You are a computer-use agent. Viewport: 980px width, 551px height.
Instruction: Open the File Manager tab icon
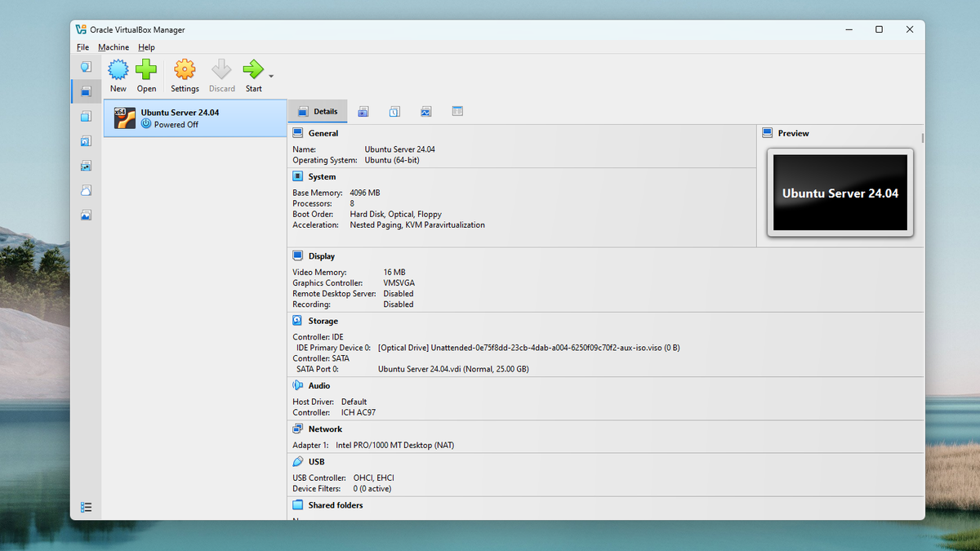tap(457, 112)
